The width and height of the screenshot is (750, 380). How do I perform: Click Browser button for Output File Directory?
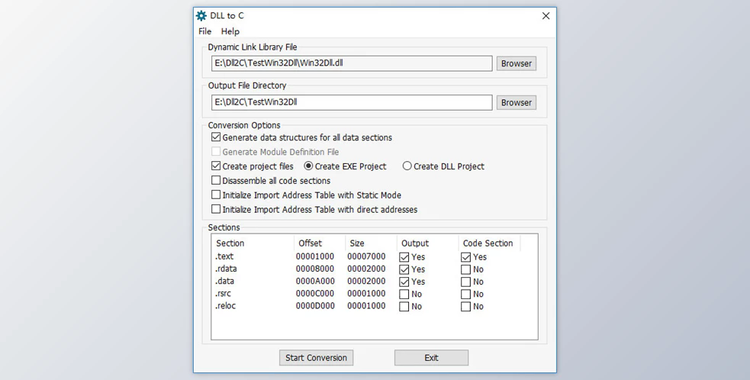[516, 102]
